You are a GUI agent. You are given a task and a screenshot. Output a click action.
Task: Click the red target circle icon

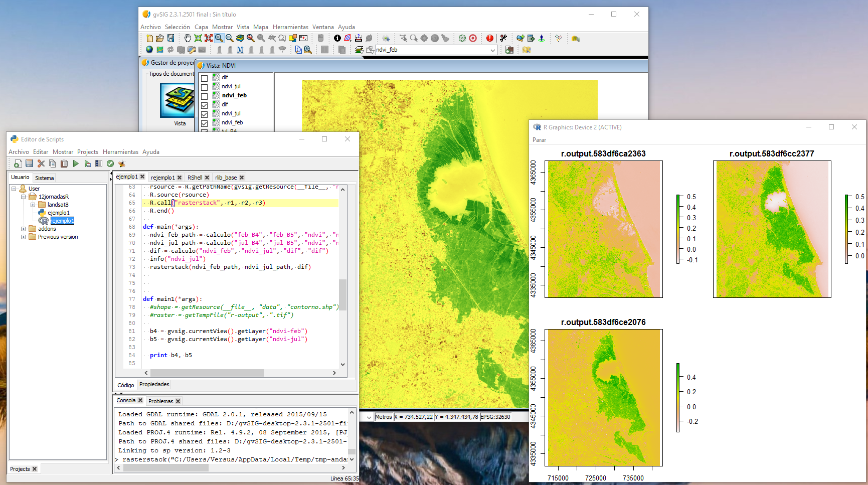tap(473, 38)
